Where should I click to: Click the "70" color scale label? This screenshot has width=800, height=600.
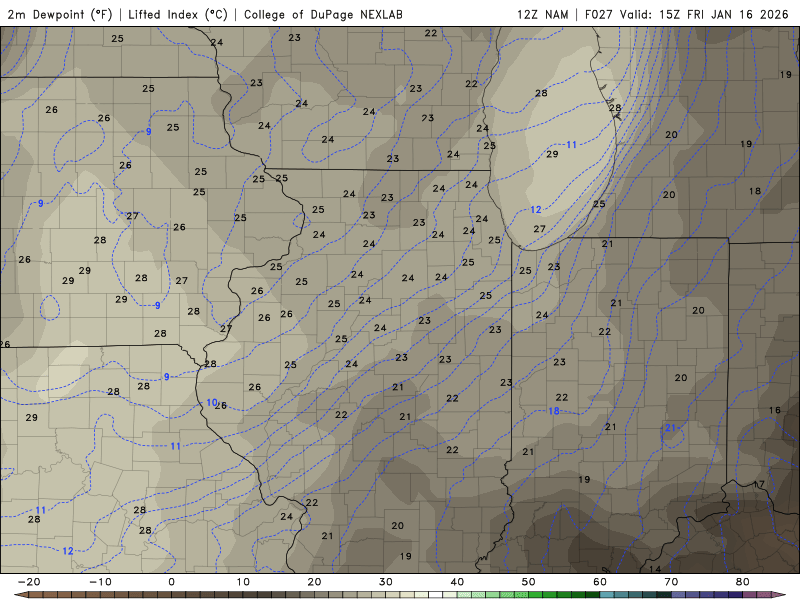point(671,582)
